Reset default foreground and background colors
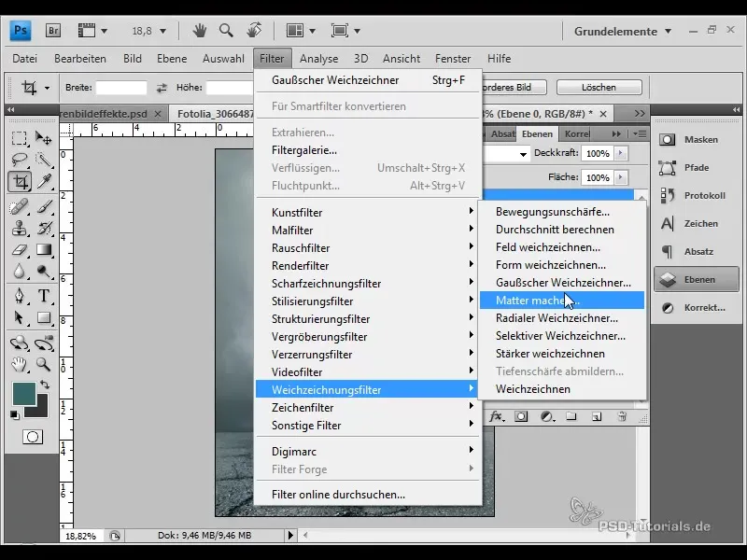747x560 pixels. tap(15, 415)
